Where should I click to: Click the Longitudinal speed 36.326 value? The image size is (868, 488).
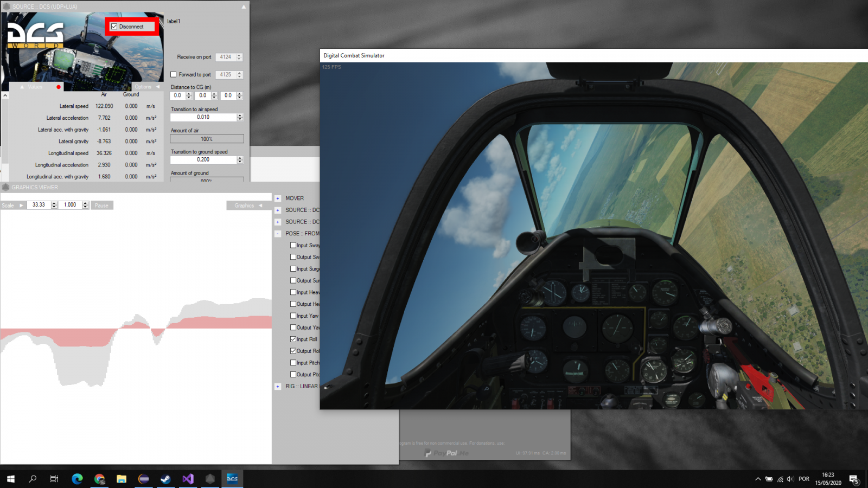(104, 153)
